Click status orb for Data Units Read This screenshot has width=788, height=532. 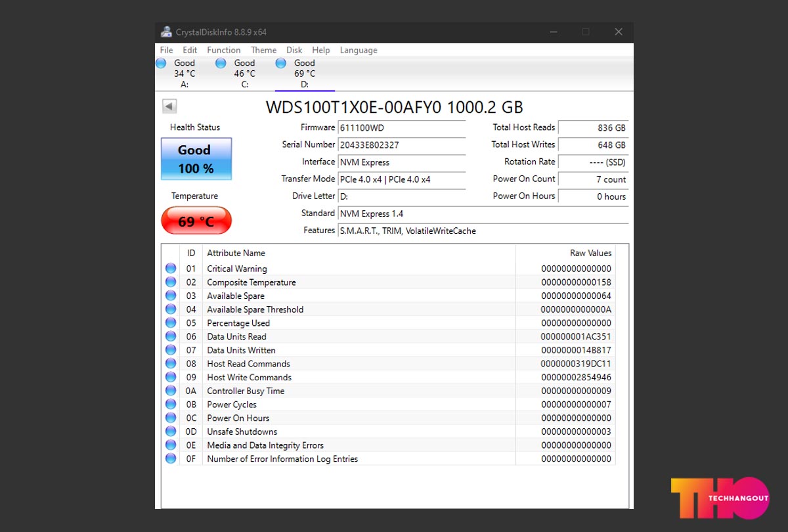coord(171,336)
